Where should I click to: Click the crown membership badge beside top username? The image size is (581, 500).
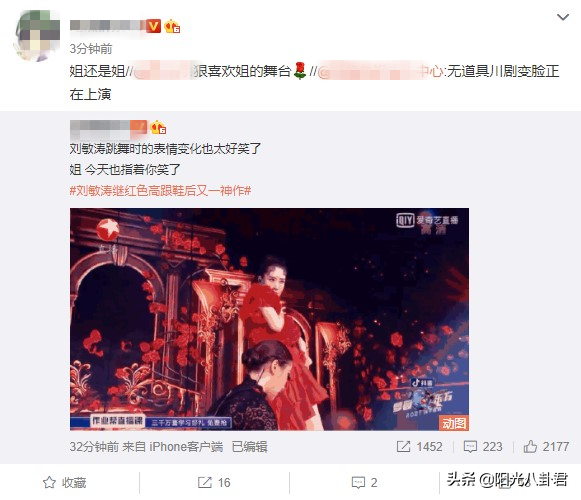tap(172, 26)
